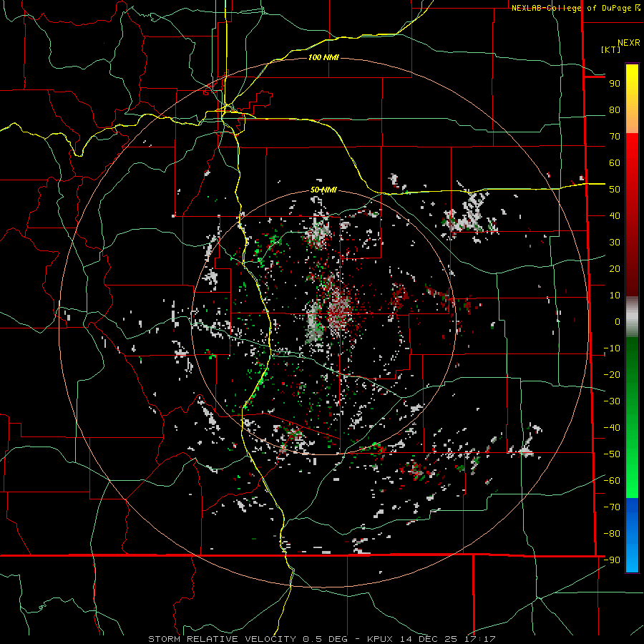Screen dimensions: 644x644
Task: Pick the gray zero-velocity color bar segment
Action: (x=632, y=317)
